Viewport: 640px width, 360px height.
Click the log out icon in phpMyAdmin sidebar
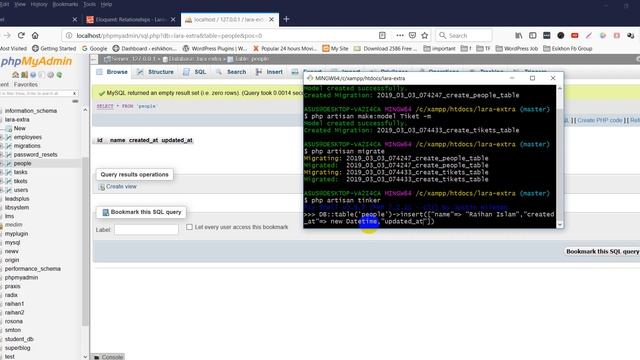pos(24,75)
